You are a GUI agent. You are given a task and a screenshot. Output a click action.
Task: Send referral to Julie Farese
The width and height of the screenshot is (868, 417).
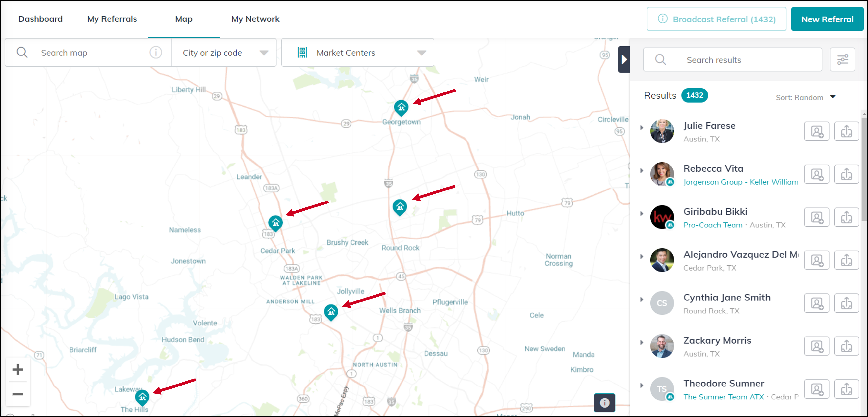point(846,131)
